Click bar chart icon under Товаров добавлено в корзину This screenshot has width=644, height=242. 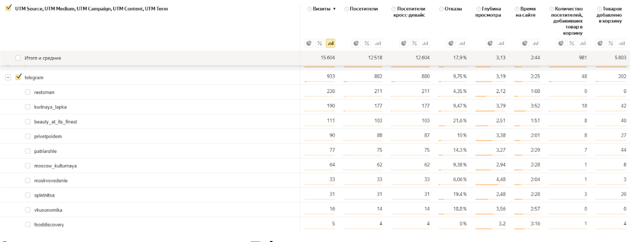(622, 43)
